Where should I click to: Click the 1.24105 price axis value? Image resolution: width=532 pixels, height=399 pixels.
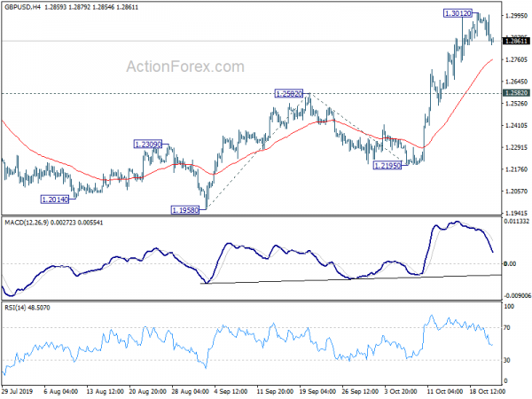(x=516, y=126)
